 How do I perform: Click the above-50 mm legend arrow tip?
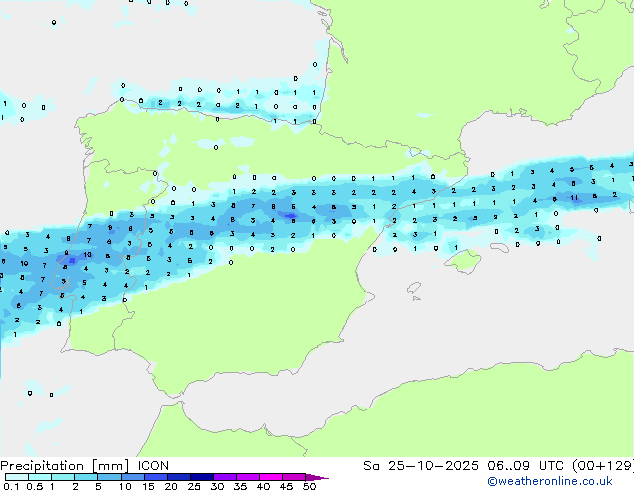[317, 477]
